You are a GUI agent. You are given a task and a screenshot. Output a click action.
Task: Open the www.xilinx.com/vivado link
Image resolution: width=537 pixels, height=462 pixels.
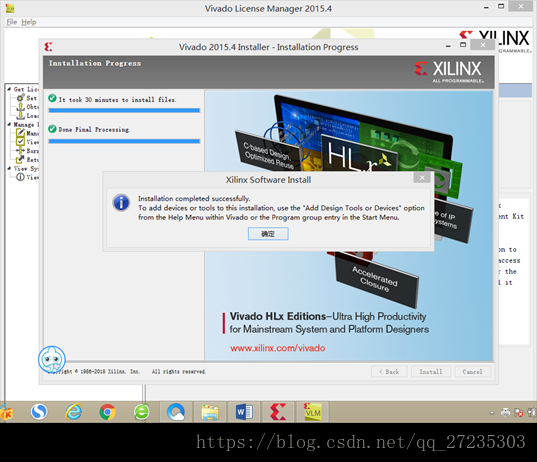pos(277,348)
